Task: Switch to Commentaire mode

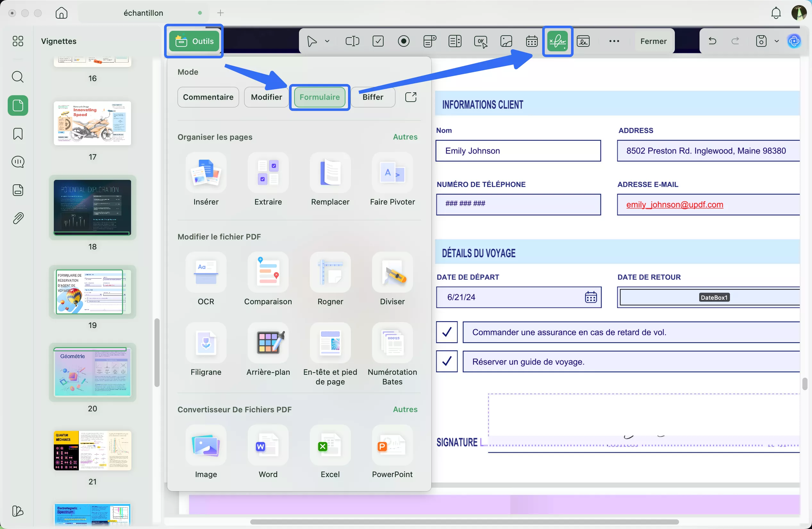Action: pos(208,97)
